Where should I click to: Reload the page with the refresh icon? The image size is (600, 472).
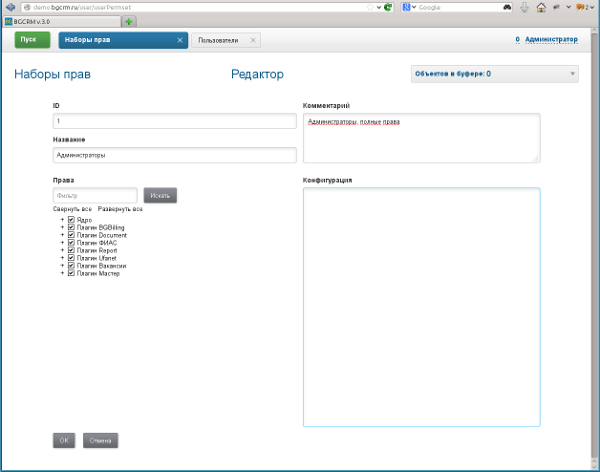(387, 7)
